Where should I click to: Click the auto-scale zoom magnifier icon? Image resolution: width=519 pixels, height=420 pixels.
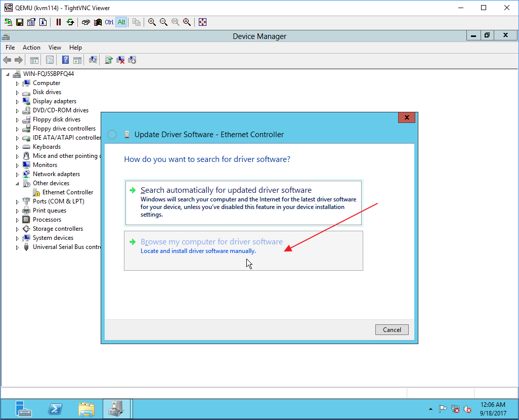click(187, 22)
